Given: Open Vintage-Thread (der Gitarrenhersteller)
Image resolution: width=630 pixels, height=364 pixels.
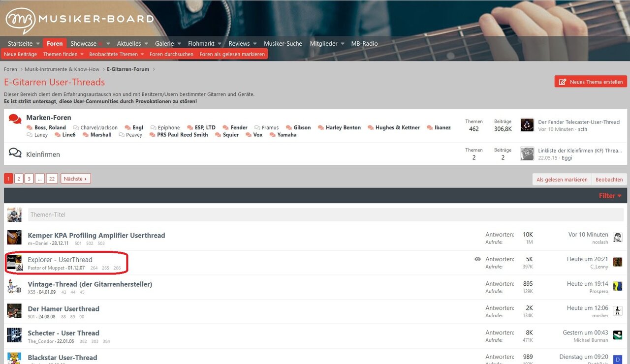Looking at the screenshot, I should tap(90, 284).
